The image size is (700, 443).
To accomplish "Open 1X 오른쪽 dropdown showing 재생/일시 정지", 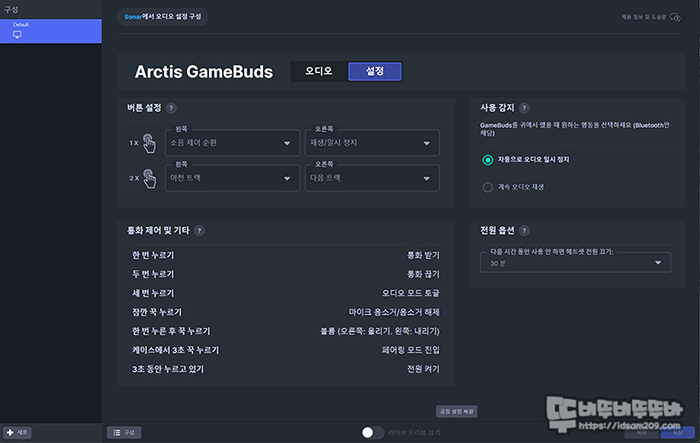I will coord(372,143).
